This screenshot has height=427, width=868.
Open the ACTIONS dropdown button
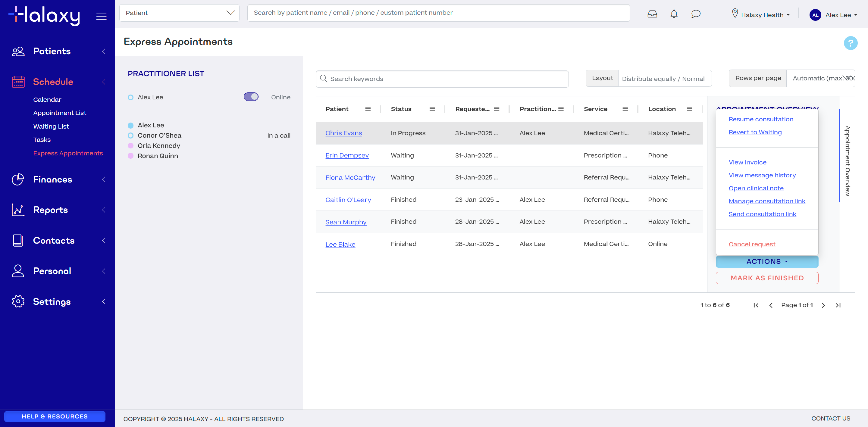pyautogui.click(x=766, y=261)
